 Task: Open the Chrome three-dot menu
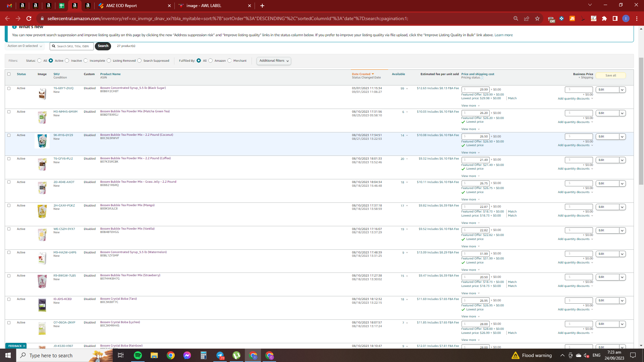coord(637,18)
